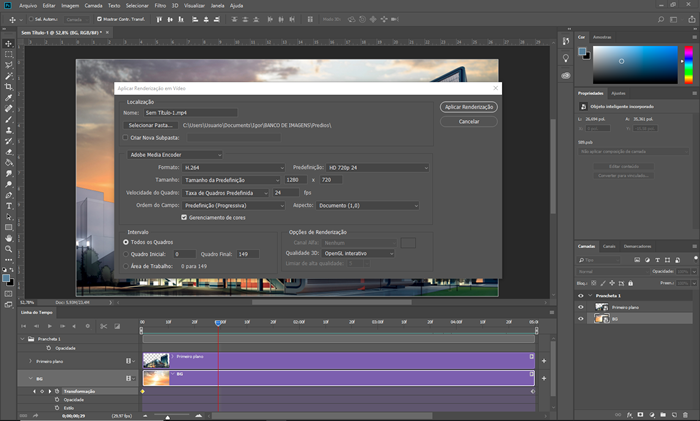Select the Hand tool
Viewport: 700px width, 421px height.
[8, 238]
